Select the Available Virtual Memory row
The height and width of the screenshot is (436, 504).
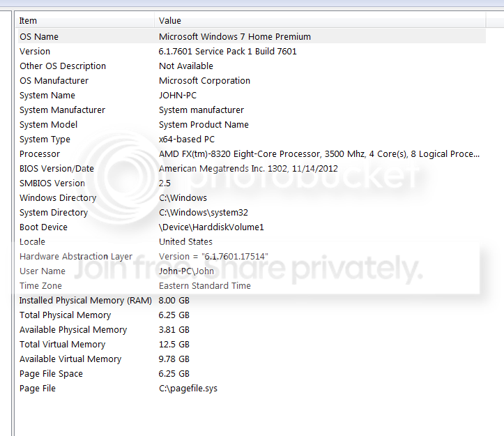tap(70, 359)
